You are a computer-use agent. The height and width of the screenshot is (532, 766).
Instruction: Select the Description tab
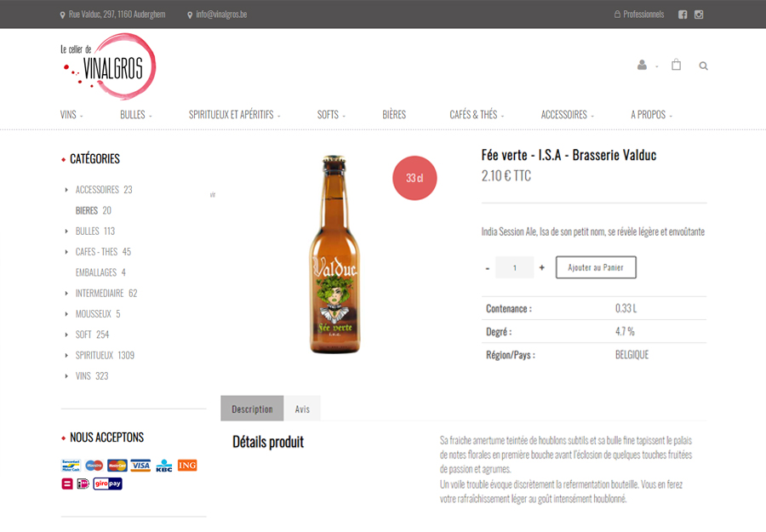point(252,409)
